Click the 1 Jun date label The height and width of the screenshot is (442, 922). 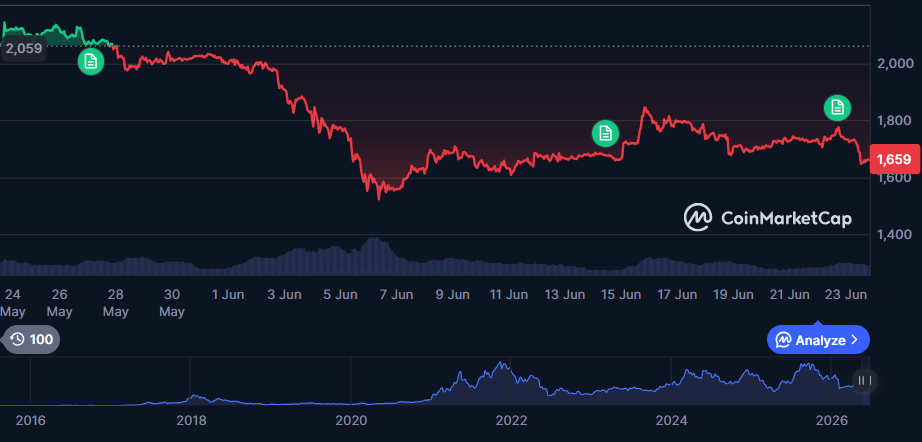pyautogui.click(x=228, y=295)
